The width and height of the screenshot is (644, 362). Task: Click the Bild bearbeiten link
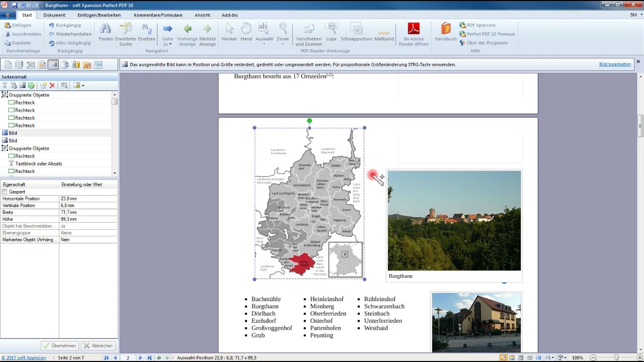click(x=615, y=64)
